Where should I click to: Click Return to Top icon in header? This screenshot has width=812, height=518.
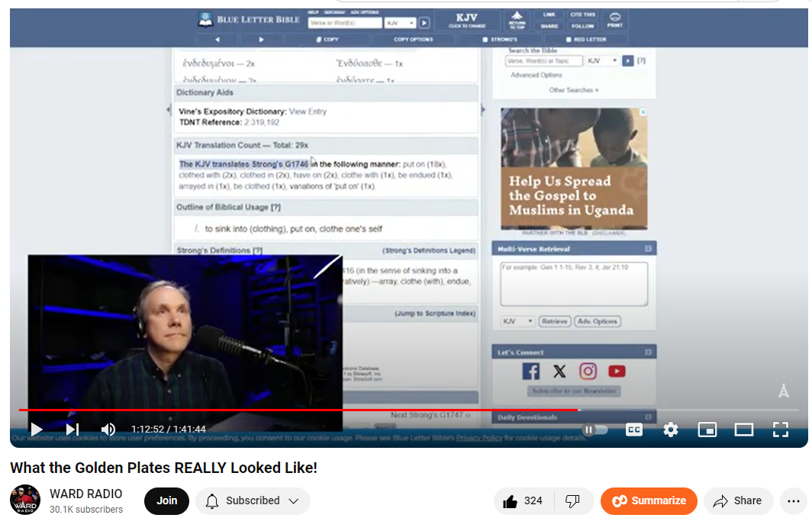[x=517, y=20]
